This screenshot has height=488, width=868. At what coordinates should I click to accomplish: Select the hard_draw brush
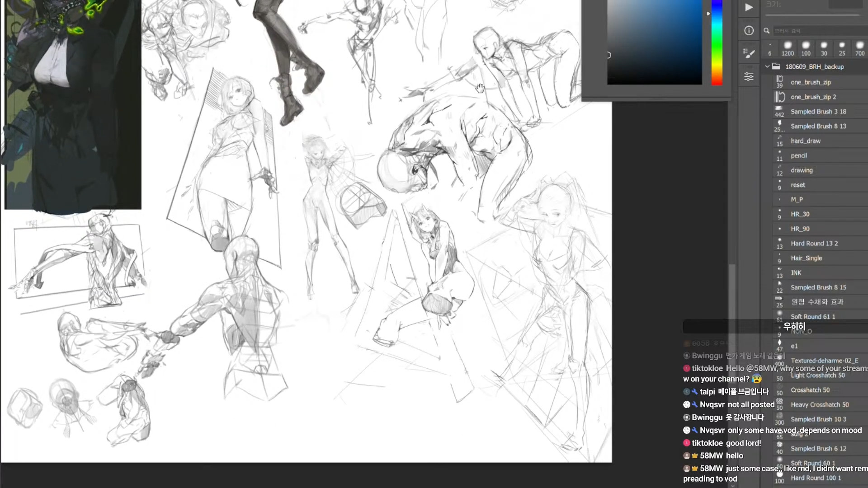pos(805,141)
